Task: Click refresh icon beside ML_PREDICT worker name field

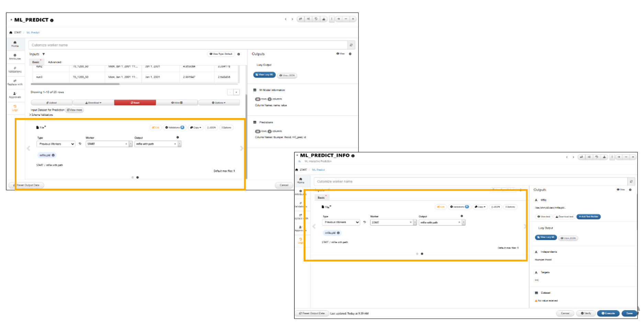Action: 351,45
